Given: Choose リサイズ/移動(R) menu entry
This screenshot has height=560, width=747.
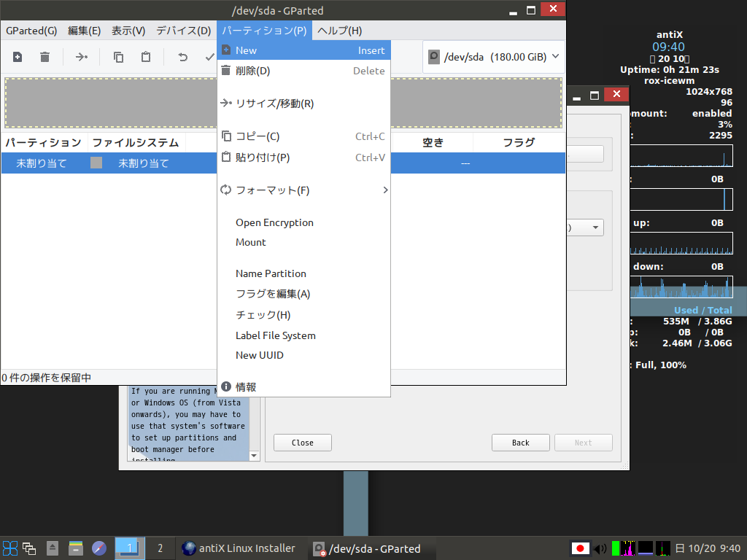Looking at the screenshot, I should click(304, 104).
